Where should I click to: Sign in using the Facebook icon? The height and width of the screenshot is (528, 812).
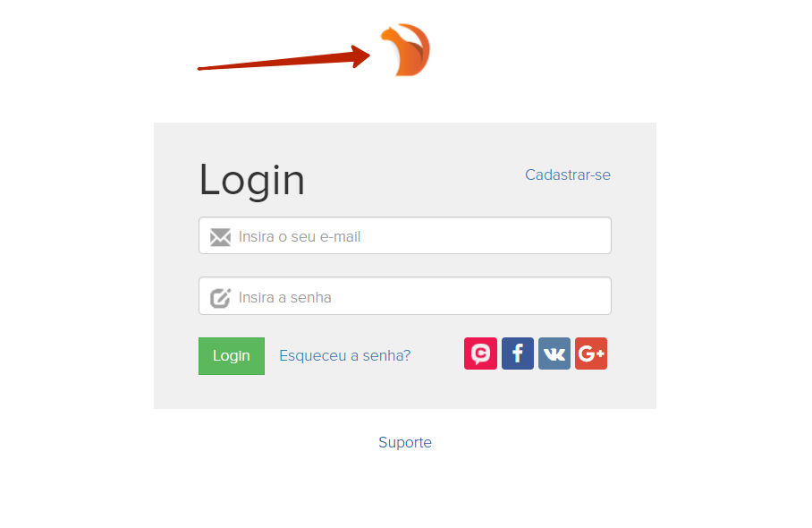pyautogui.click(x=518, y=353)
